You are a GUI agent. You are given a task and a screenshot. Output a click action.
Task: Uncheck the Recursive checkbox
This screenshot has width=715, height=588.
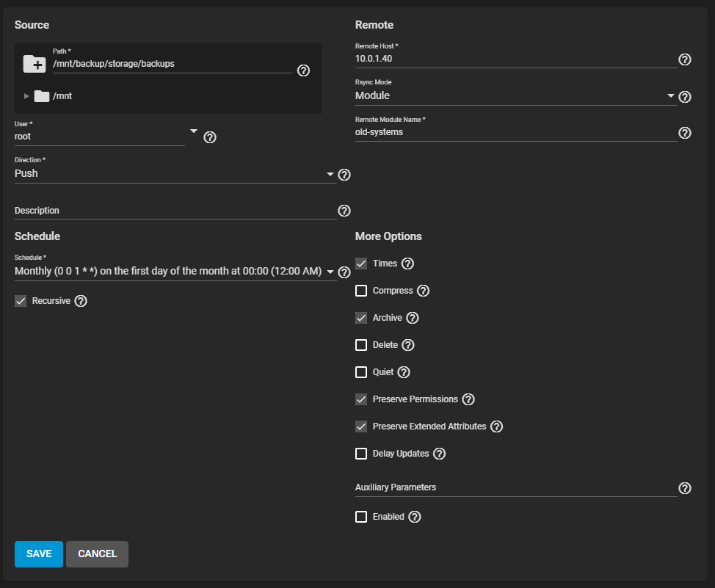pyautogui.click(x=21, y=301)
